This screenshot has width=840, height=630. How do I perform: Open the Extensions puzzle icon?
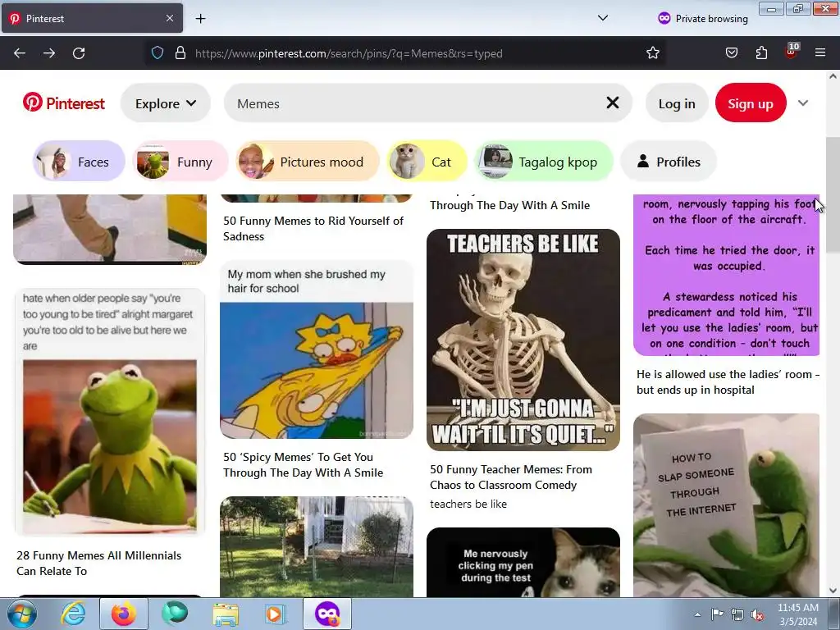coord(761,53)
